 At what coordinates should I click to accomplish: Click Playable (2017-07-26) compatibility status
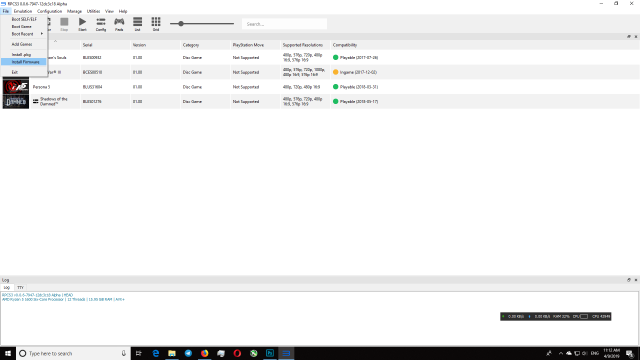tap(356, 58)
